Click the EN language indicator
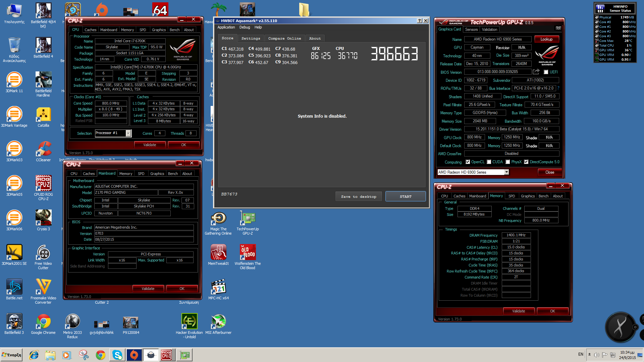Screen dimensions: 644x362 [x=581, y=354]
